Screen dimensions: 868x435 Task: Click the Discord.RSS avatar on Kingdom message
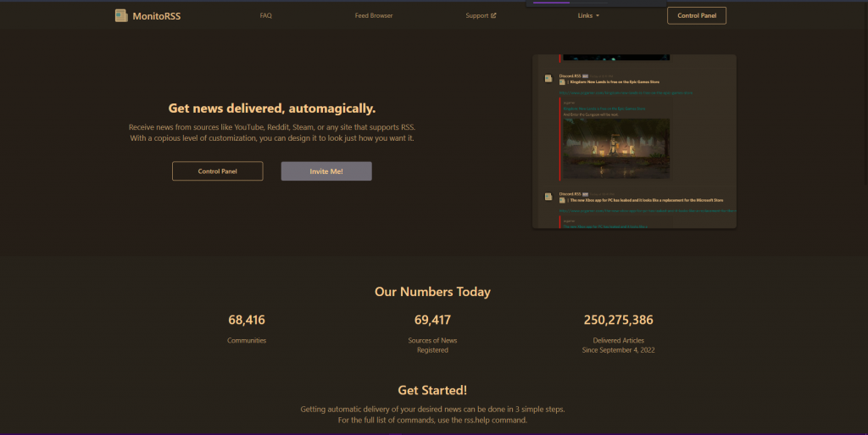coord(548,78)
